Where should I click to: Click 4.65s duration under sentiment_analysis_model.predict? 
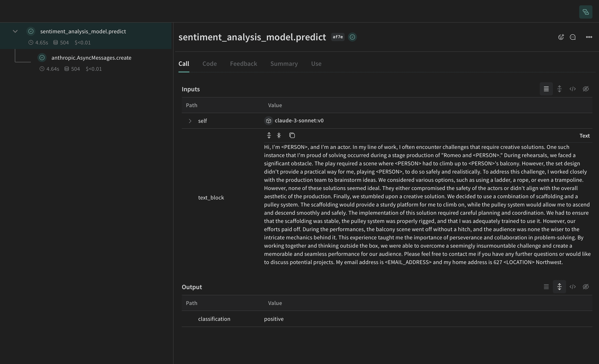pos(42,43)
